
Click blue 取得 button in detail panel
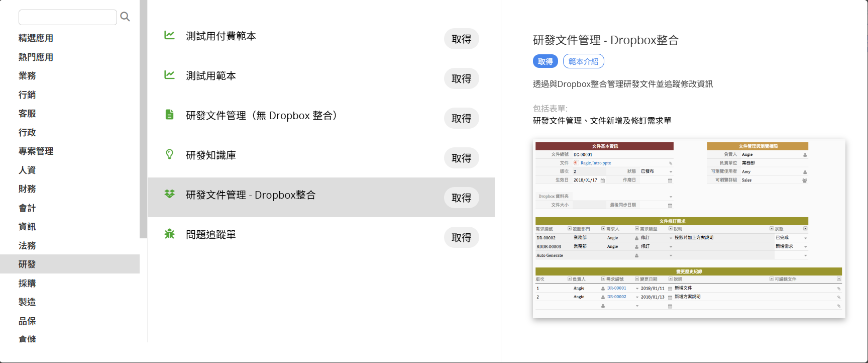pyautogui.click(x=545, y=62)
